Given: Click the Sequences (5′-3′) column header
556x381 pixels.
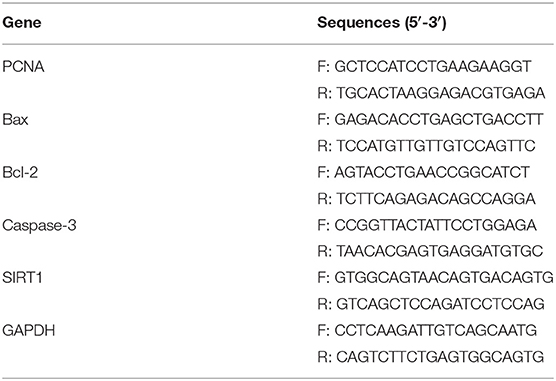Looking at the screenshot, I should [382, 23].
